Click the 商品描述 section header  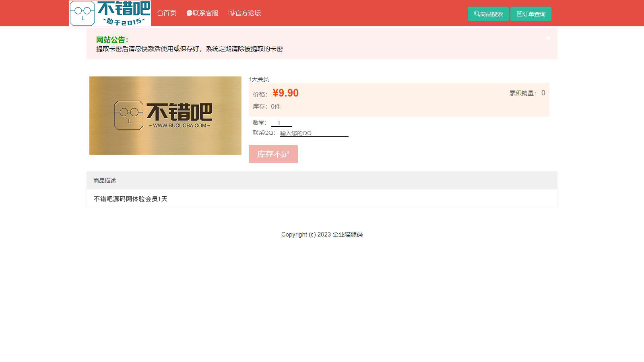pyautogui.click(x=322, y=181)
